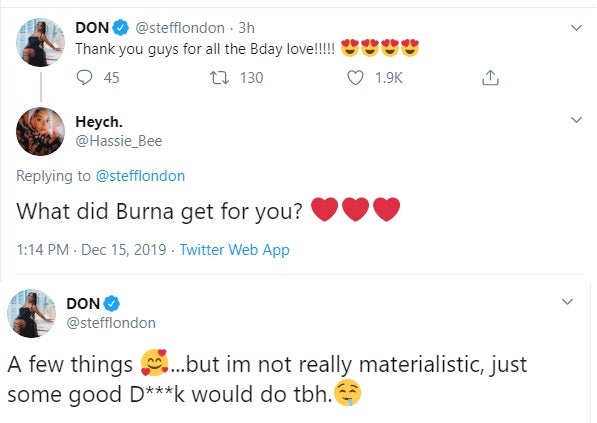Image resolution: width=597 pixels, height=423 pixels.
Task: Open the @stefflondon link in 'Replying to'
Action: coord(140,176)
